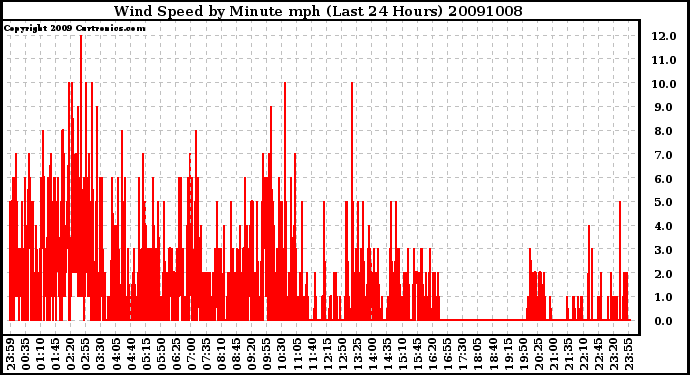690x375 pixels.
Task: Click the 06:25 time label
Action: point(176,355)
